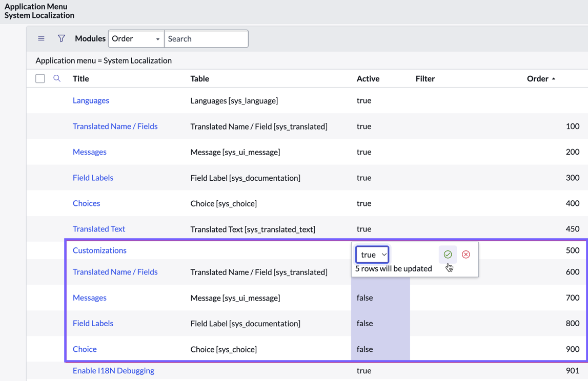Open the filter funnel icon
This screenshot has width=588, height=381.
point(62,38)
